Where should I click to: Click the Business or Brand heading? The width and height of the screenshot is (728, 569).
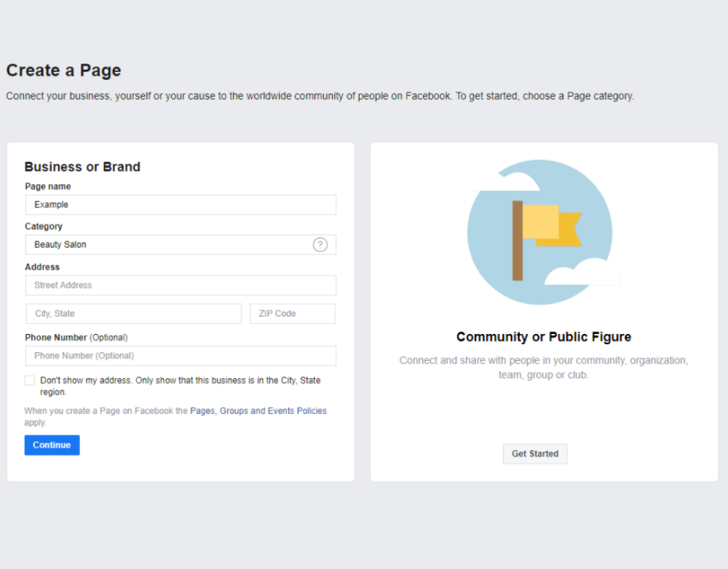coord(82,167)
